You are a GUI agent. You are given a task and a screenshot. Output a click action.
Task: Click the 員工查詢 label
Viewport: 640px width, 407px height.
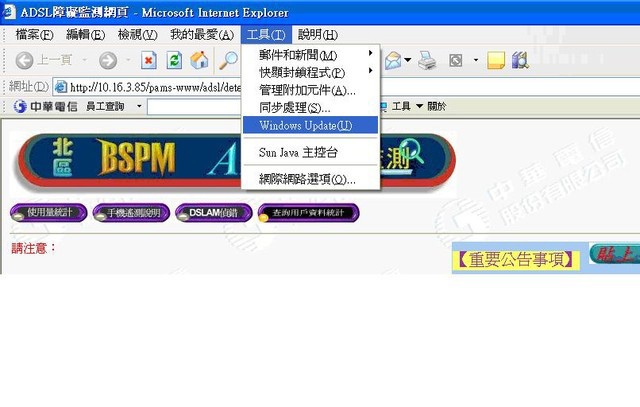pos(105,107)
